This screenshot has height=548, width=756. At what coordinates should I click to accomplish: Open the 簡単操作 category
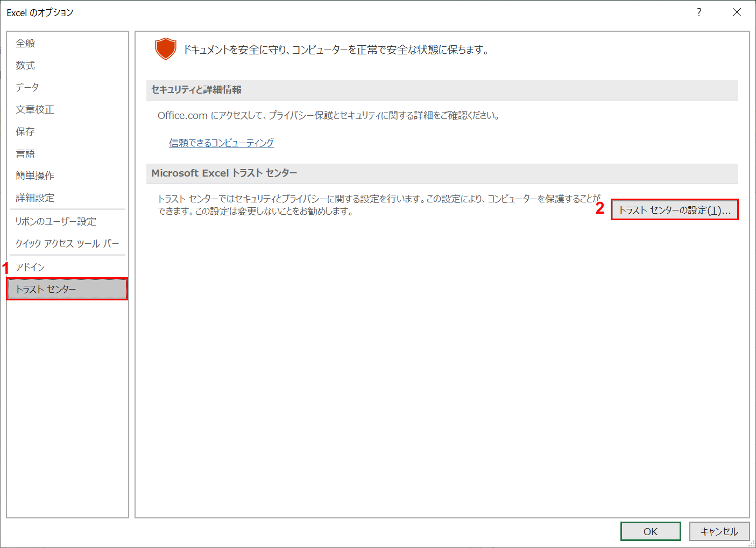tap(67, 175)
